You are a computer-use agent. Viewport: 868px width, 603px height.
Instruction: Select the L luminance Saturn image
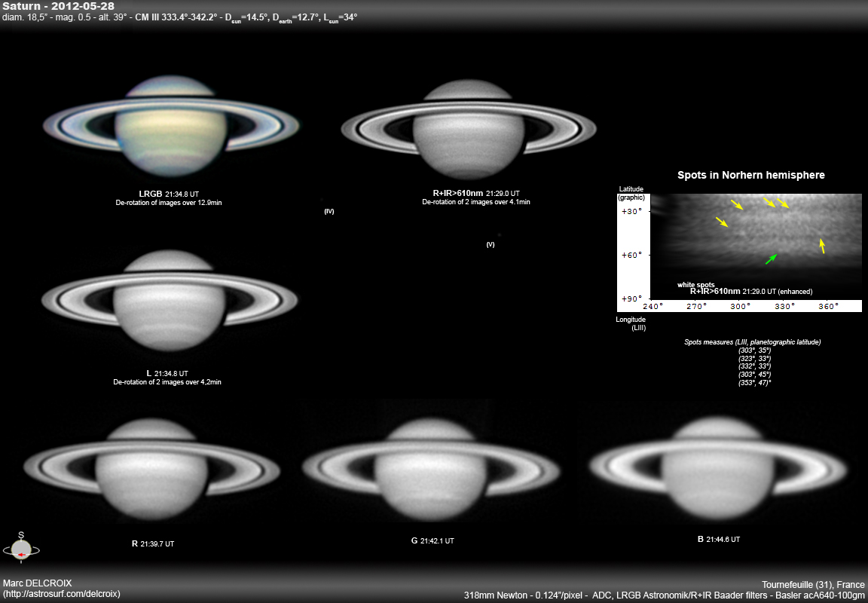(170, 300)
